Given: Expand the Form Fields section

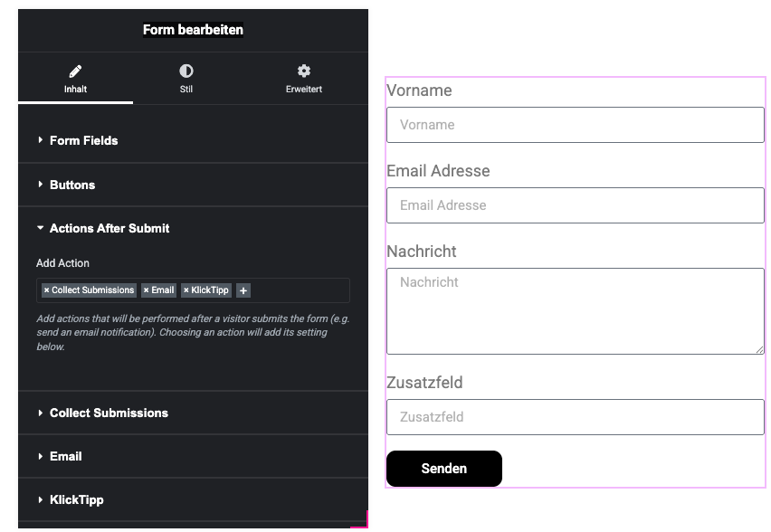Looking at the screenshot, I should (x=83, y=140).
